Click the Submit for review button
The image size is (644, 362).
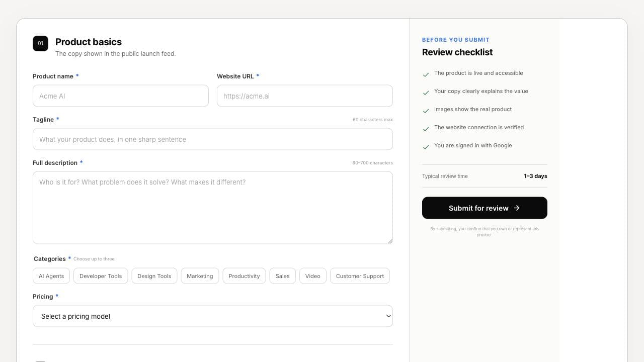pos(485,208)
